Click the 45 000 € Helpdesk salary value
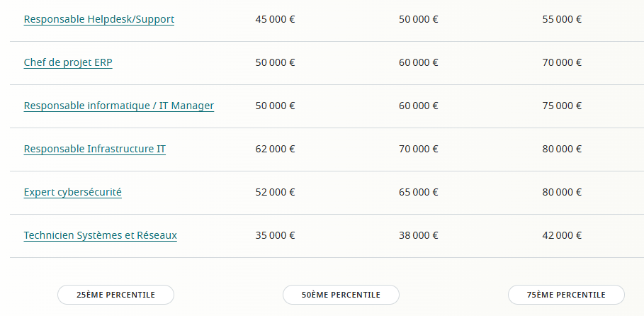The width and height of the screenshot is (644, 316). pos(275,19)
